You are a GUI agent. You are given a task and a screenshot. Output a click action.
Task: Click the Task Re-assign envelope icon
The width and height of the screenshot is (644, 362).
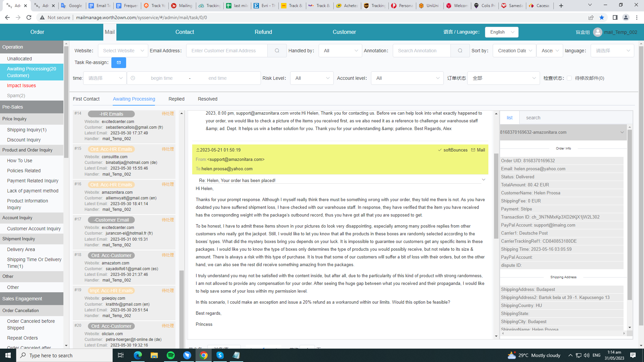coord(118,63)
